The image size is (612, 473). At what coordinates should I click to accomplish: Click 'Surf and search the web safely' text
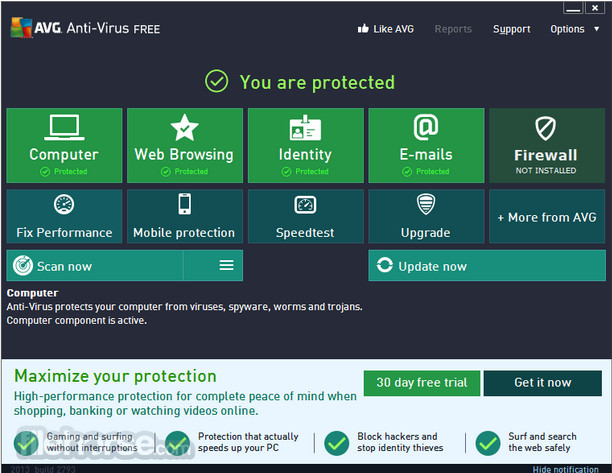542,442
